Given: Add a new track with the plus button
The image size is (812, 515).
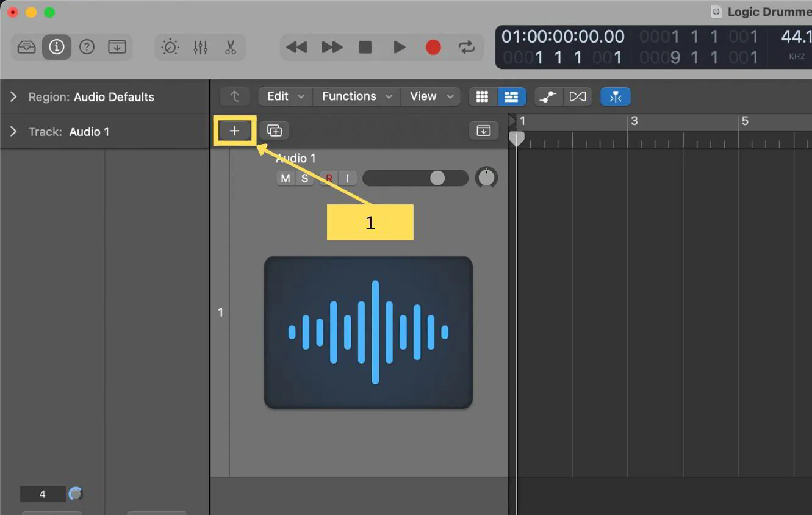Looking at the screenshot, I should (235, 130).
